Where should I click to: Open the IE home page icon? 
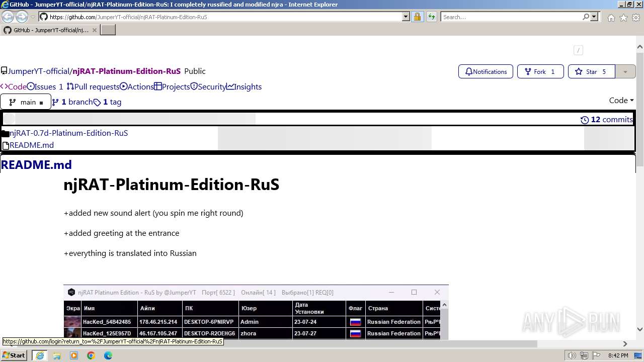click(611, 18)
